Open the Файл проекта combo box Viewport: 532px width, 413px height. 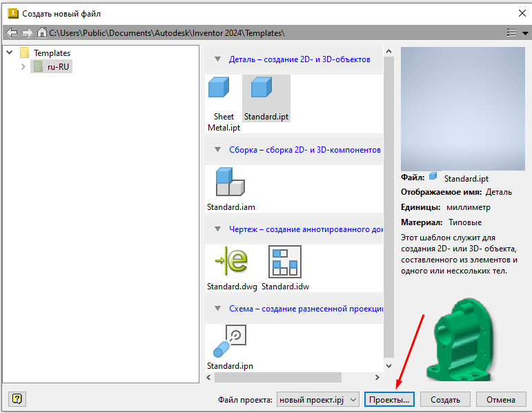(318, 399)
